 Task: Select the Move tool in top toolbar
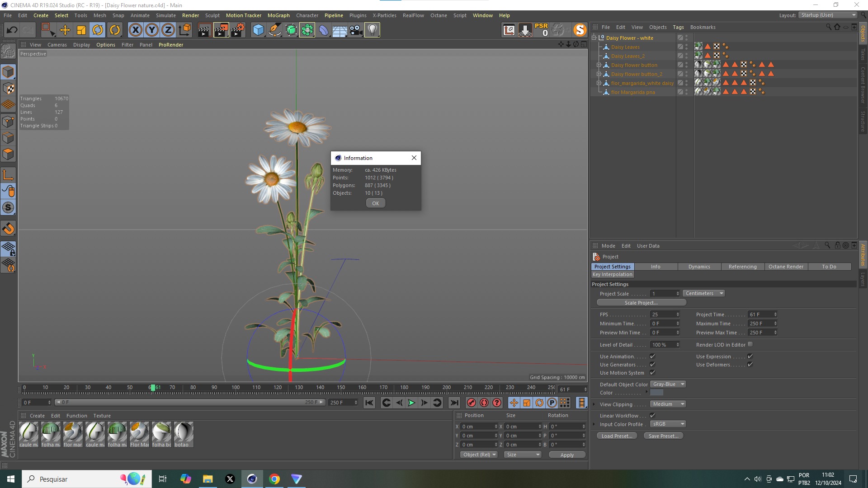pos(65,30)
